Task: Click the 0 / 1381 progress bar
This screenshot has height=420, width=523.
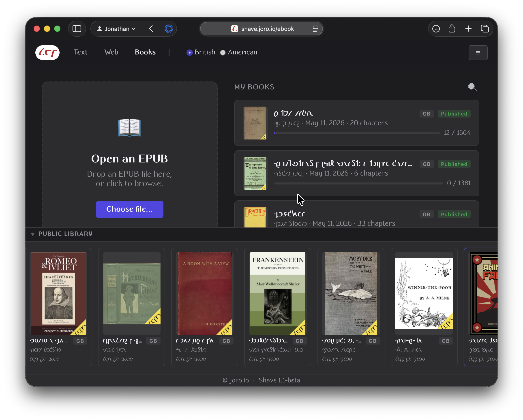Action: pyautogui.click(x=358, y=183)
